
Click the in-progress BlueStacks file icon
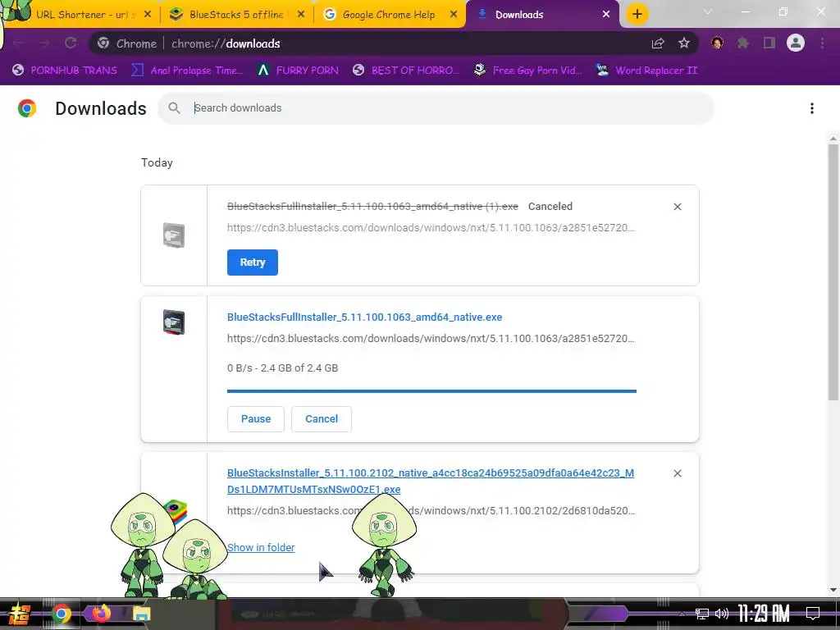click(x=174, y=322)
